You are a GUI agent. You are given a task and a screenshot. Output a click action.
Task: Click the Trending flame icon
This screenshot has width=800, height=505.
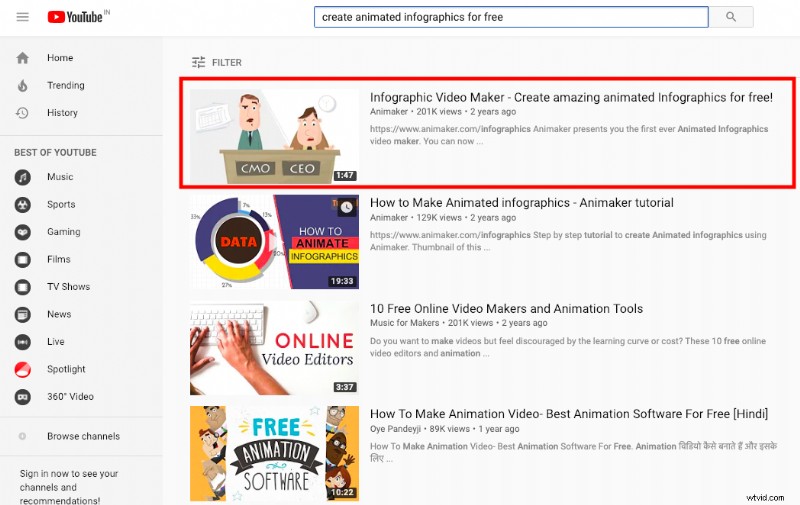point(22,85)
